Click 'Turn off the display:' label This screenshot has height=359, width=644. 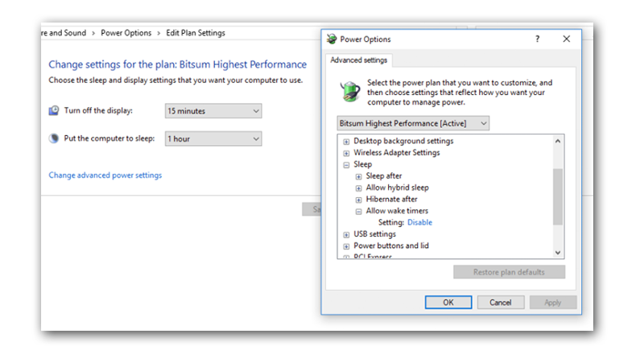point(98,110)
